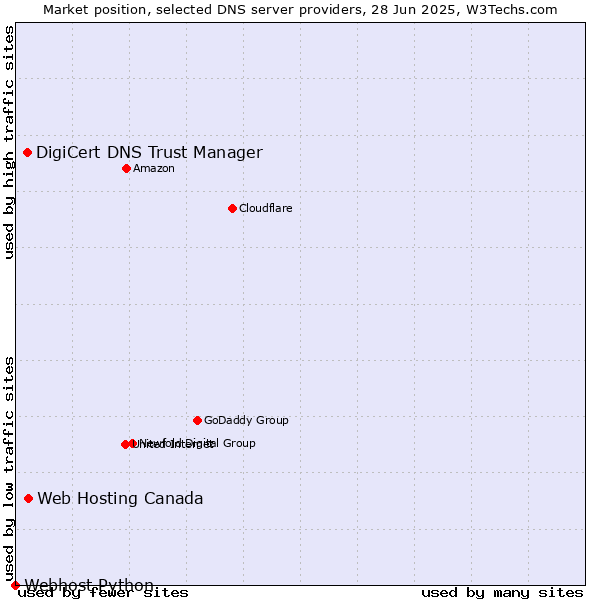Click the 'used by high traffic sites' axis label
This screenshot has width=600, height=600.
click(x=9, y=142)
